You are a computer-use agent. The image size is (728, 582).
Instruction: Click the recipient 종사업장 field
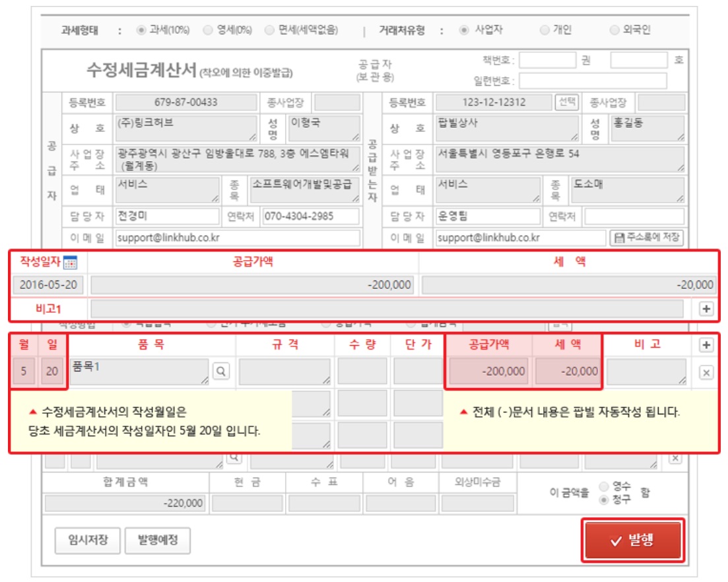(661, 102)
